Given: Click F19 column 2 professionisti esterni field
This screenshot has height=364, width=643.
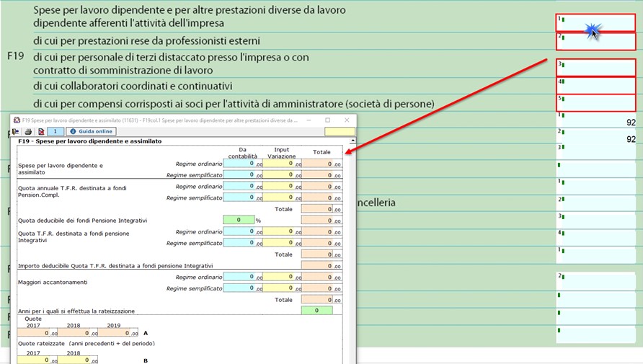Looking at the screenshot, I should coord(595,41).
